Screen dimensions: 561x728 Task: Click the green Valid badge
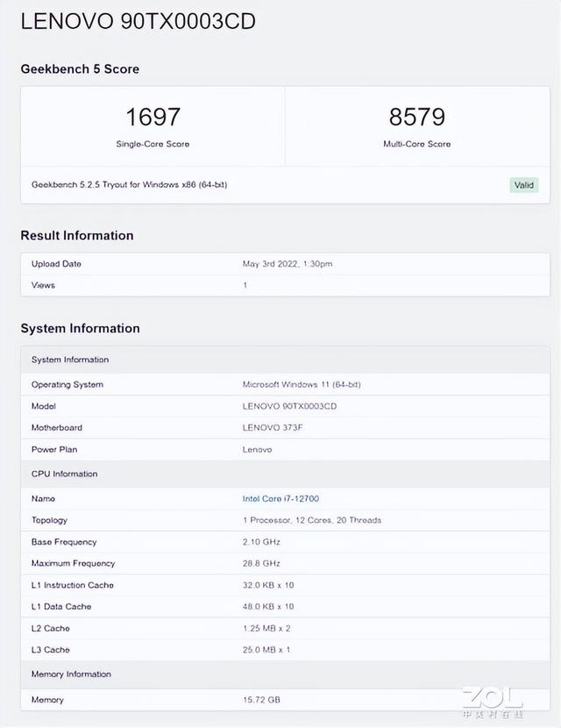point(524,185)
